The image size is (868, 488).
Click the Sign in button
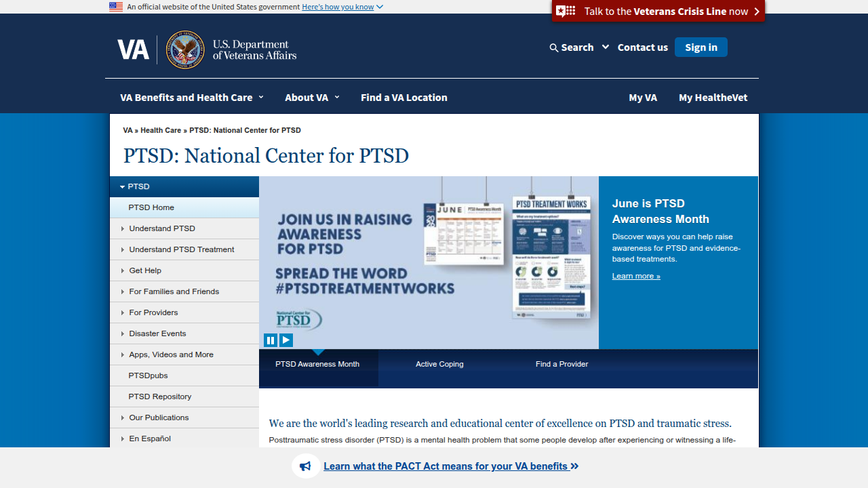coord(701,47)
